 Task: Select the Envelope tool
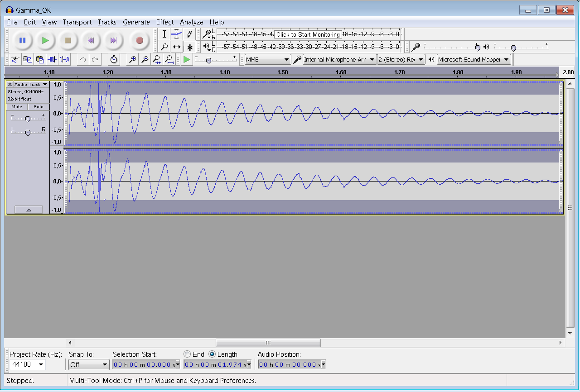[177, 34]
